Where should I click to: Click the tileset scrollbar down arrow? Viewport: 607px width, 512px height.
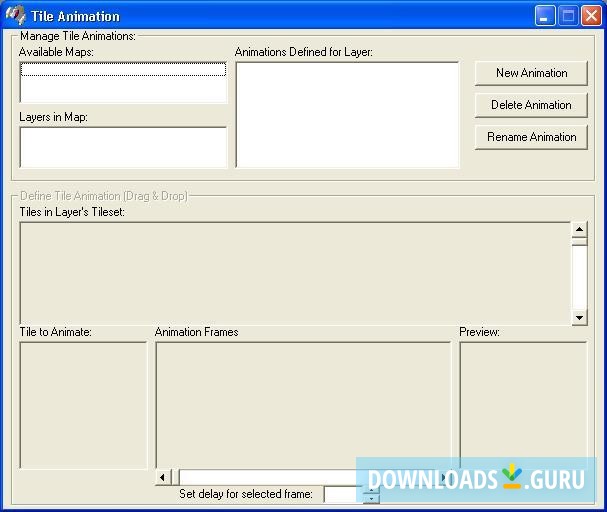click(x=579, y=318)
